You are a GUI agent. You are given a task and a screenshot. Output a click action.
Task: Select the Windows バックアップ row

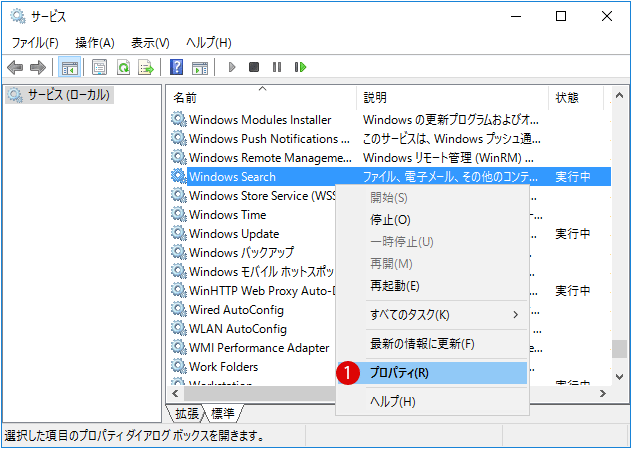[x=253, y=252]
